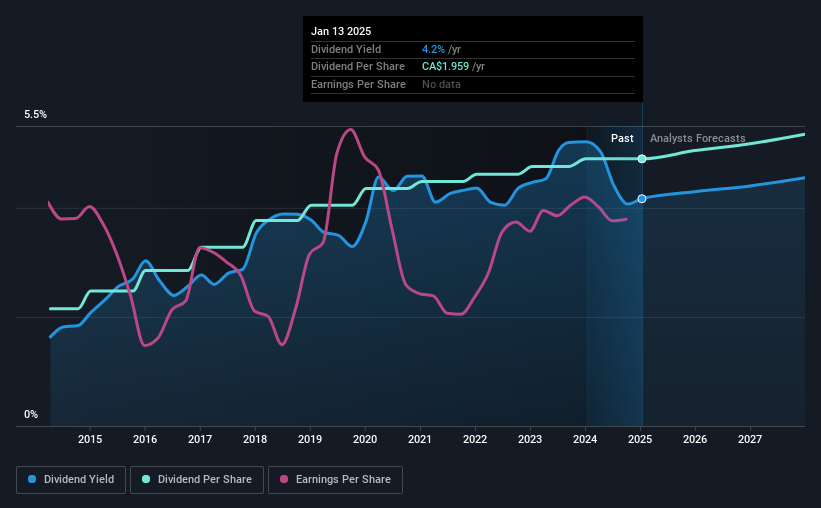The height and width of the screenshot is (508, 821).
Task: Toggle the Earnings Per Share legend button
Action: tap(335, 480)
